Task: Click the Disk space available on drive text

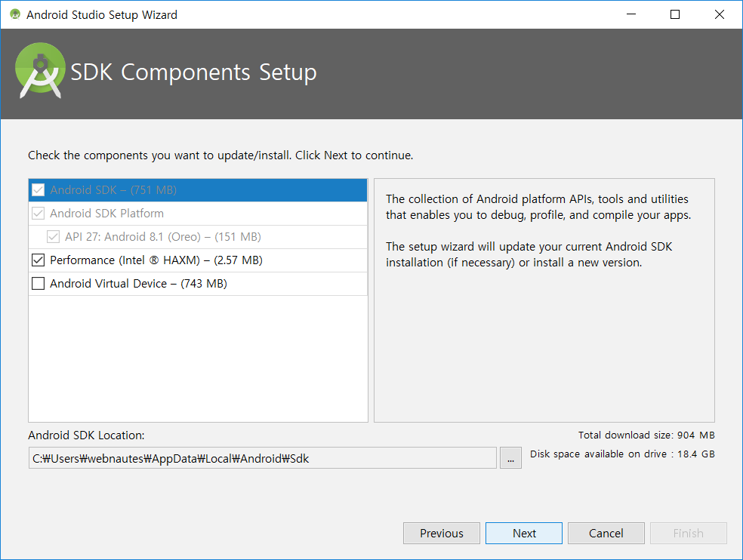Action: (622, 454)
